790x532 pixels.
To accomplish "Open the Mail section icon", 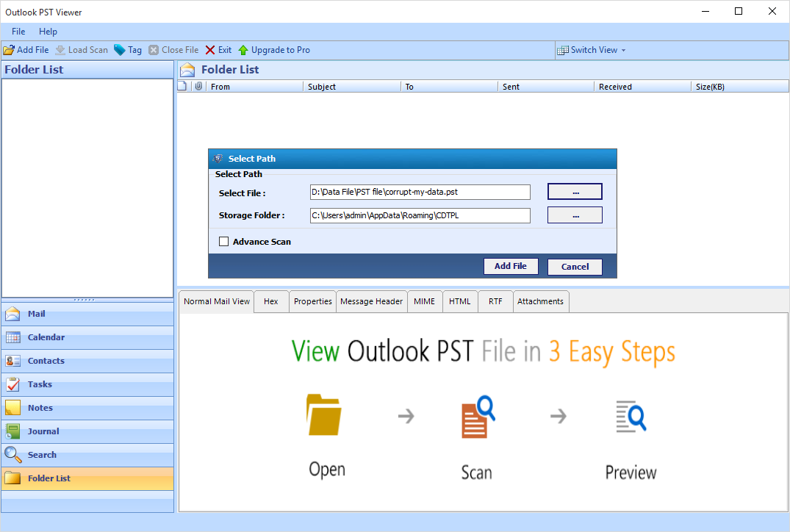I will point(12,314).
